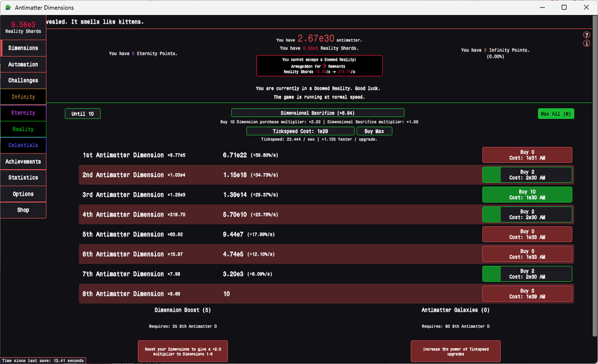The height and width of the screenshot is (364, 598).
Task: Switch to the Reality tab
Action: click(23, 129)
